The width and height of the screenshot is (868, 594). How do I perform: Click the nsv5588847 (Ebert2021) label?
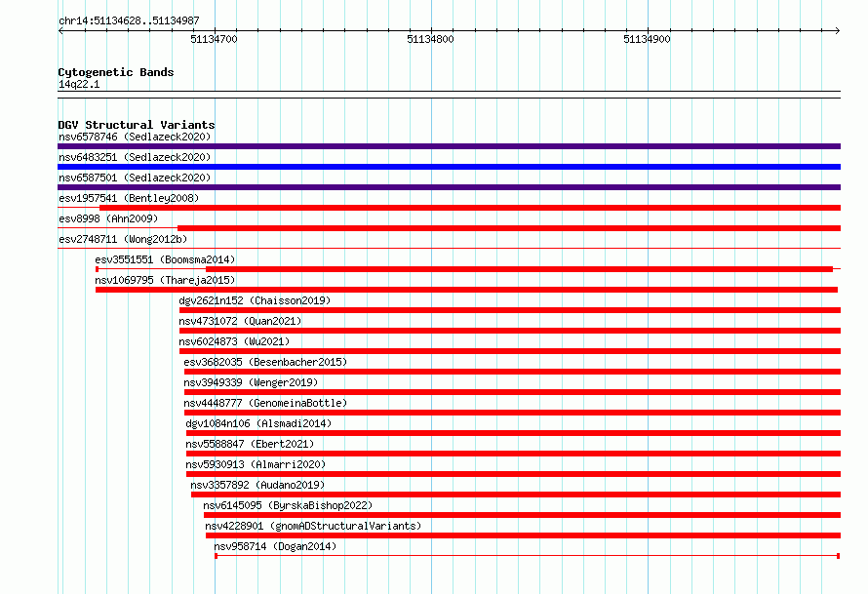[x=250, y=444]
